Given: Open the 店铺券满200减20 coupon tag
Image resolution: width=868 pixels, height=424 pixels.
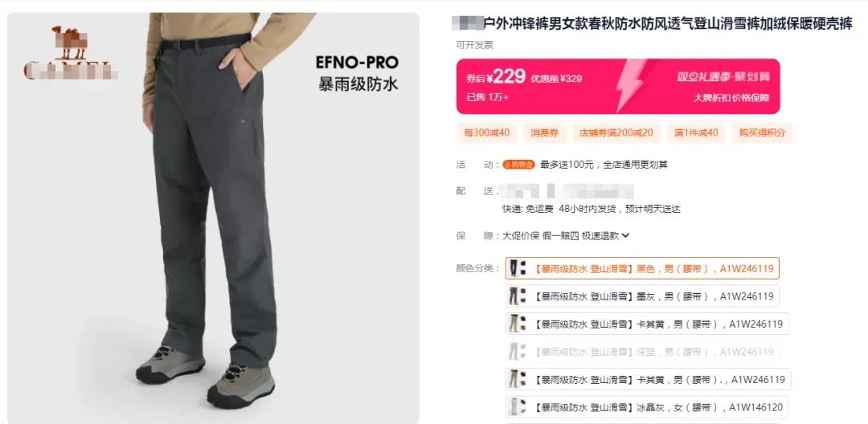Looking at the screenshot, I should pyautogui.click(x=616, y=132).
